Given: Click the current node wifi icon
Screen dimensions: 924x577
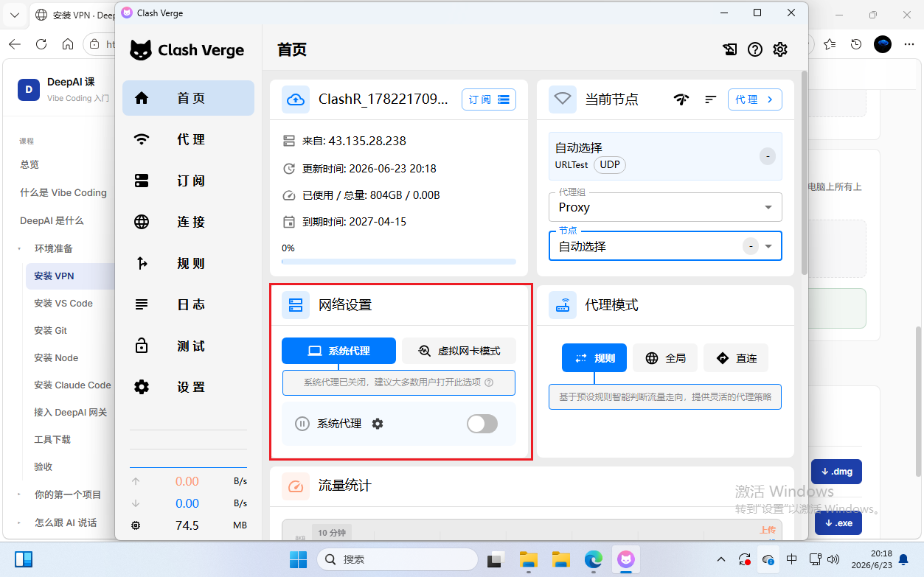Looking at the screenshot, I should (x=563, y=99).
